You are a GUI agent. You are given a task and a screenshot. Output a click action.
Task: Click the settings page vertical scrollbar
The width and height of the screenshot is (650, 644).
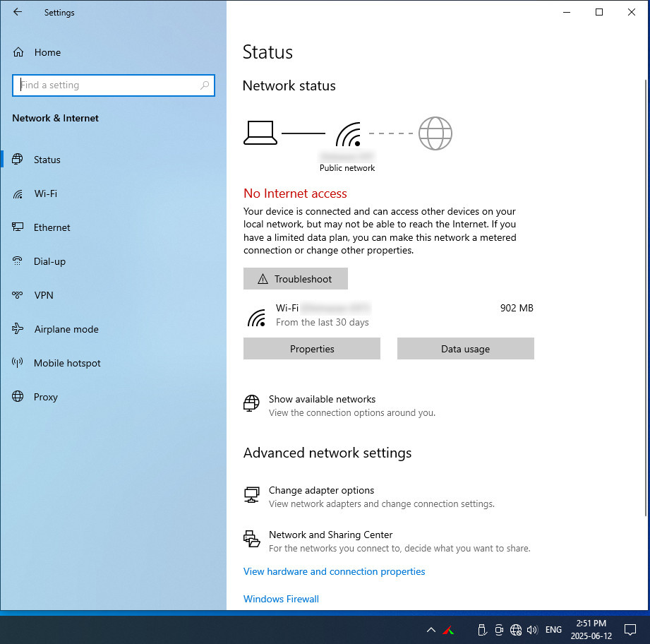[x=646, y=298]
